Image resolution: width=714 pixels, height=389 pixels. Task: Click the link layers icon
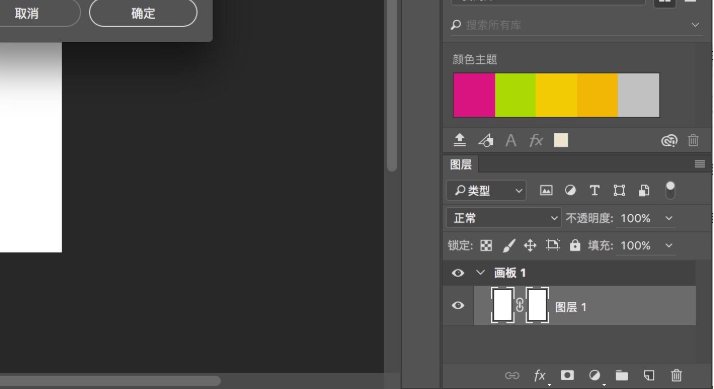(512, 375)
